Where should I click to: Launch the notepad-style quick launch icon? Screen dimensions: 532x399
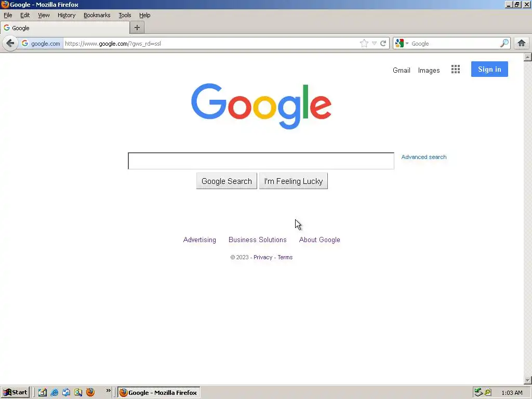pyautogui.click(x=43, y=393)
